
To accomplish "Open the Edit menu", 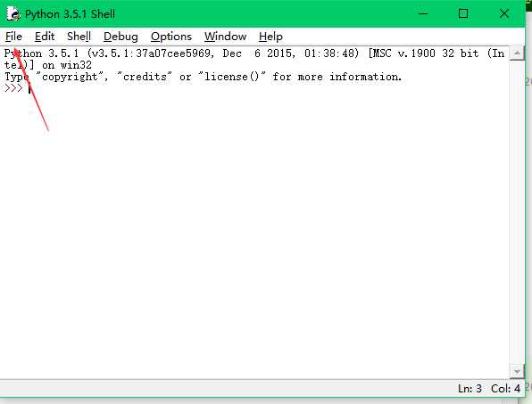I will tap(45, 37).
